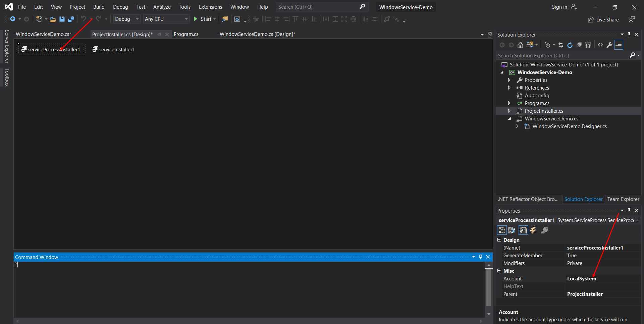Click the designer tab settings gear icon
Screen dimensions: 644x324
point(490,34)
